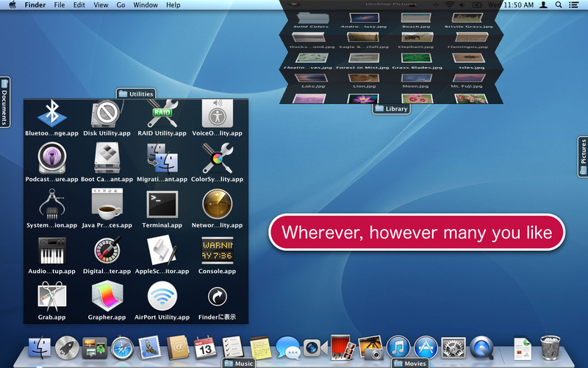Open App Store from the Dock
Screen dimensions: 588x368
pyautogui.click(x=426, y=347)
